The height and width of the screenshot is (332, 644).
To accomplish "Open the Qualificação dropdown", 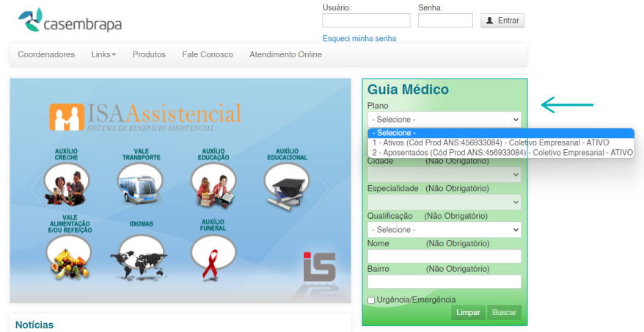I will (444, 230).
